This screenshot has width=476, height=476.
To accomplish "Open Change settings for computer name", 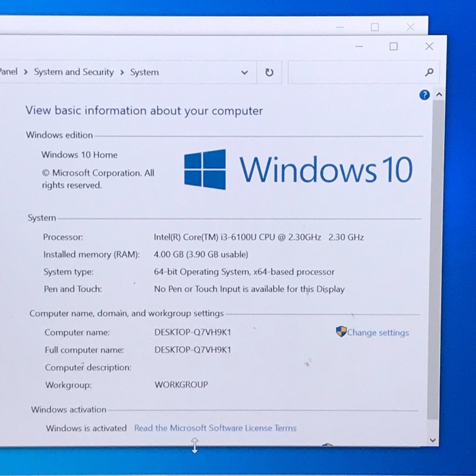I will (x=377, y=333).
